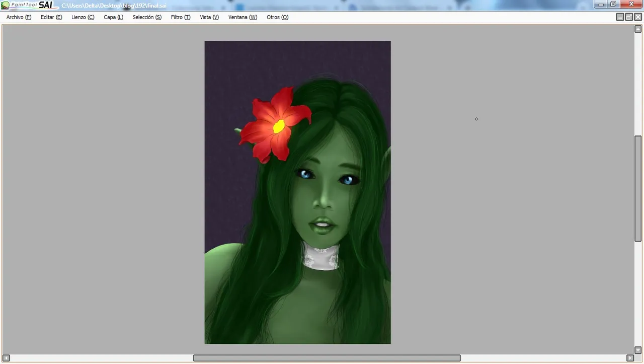Restore the document window inside SAI
The image size is (644, 364).
point(629,17)
